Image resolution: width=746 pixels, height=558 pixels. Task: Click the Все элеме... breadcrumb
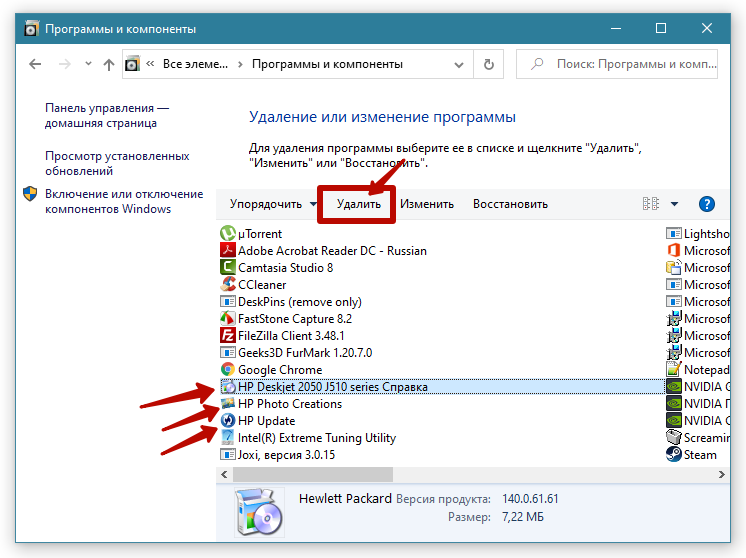pos(195,64)
